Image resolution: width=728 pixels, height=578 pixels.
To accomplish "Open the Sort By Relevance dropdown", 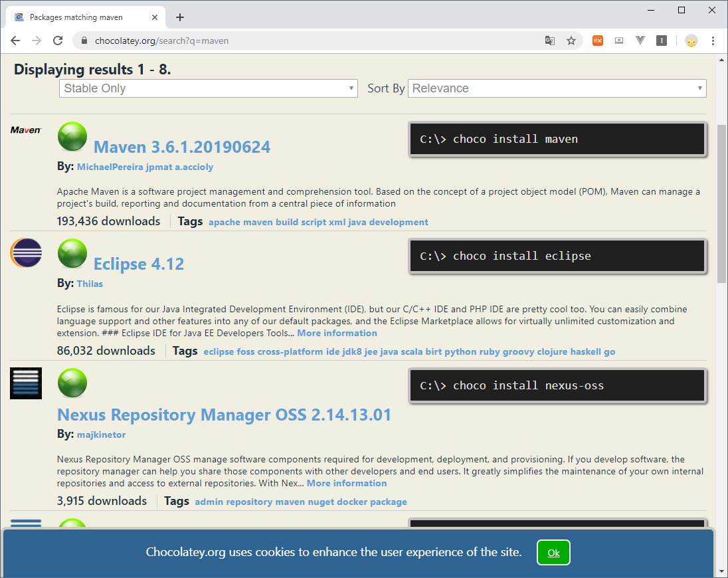I will click(x=557, y=88).
